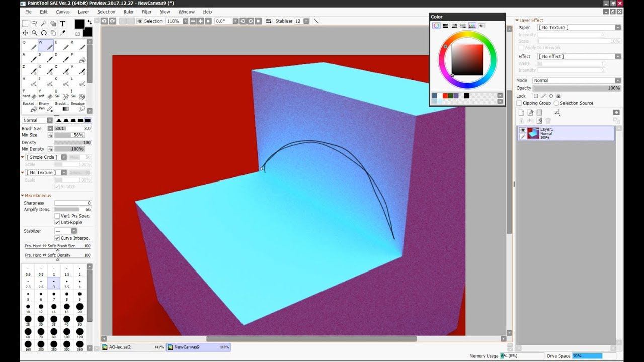
Task: Select the Binary Pen tool
Action: 45,106
